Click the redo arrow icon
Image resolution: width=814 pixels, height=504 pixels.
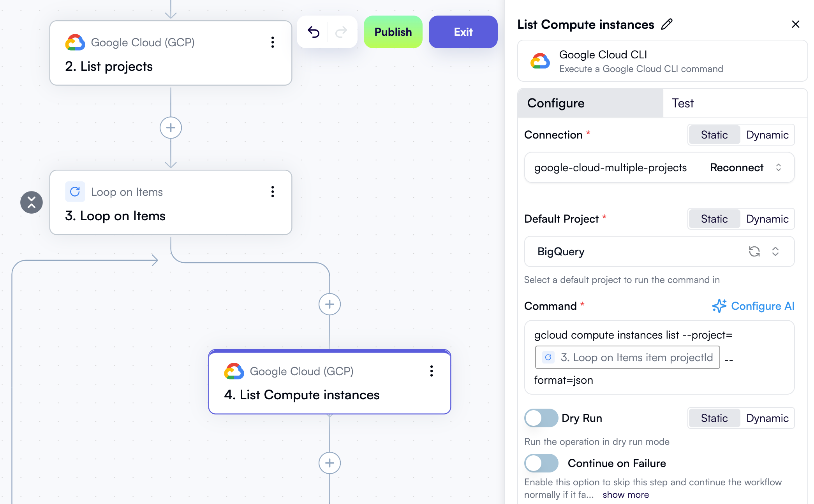coord(341,32)
